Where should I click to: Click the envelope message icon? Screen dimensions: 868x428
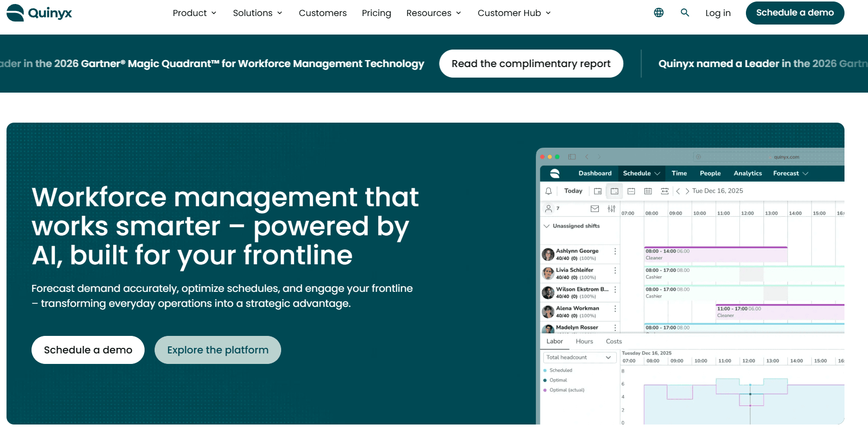595,209
